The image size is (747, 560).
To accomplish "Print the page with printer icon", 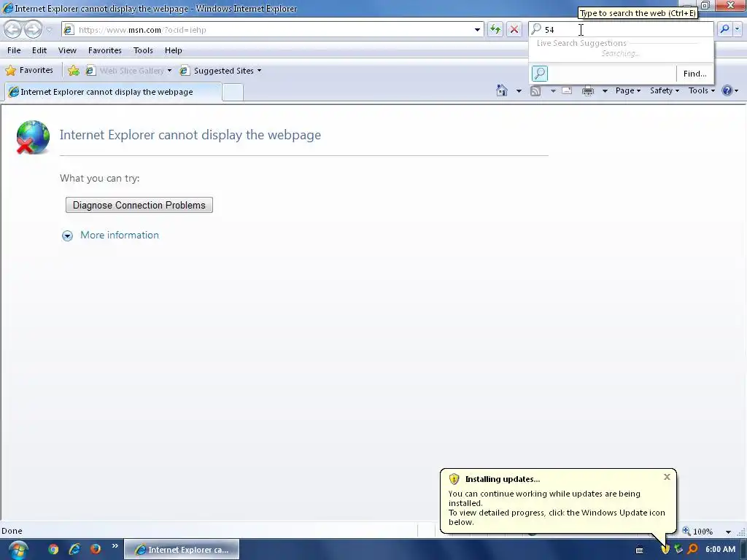I will coord(588,90).
